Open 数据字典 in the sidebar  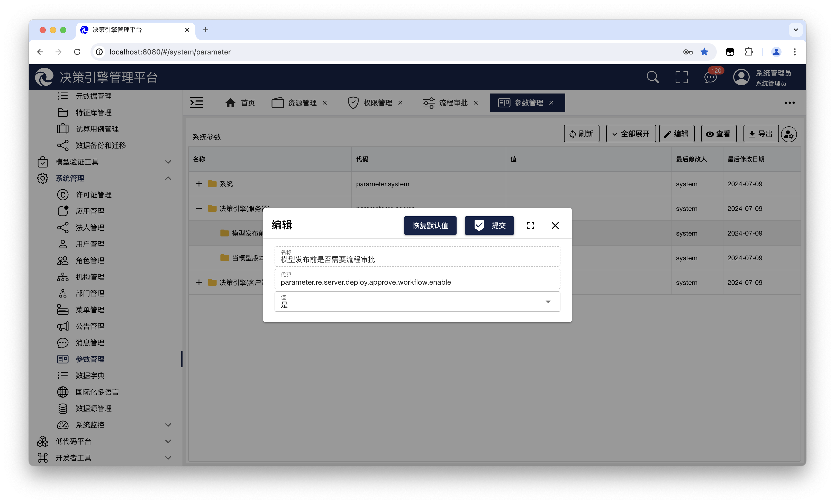pos(90,375)
